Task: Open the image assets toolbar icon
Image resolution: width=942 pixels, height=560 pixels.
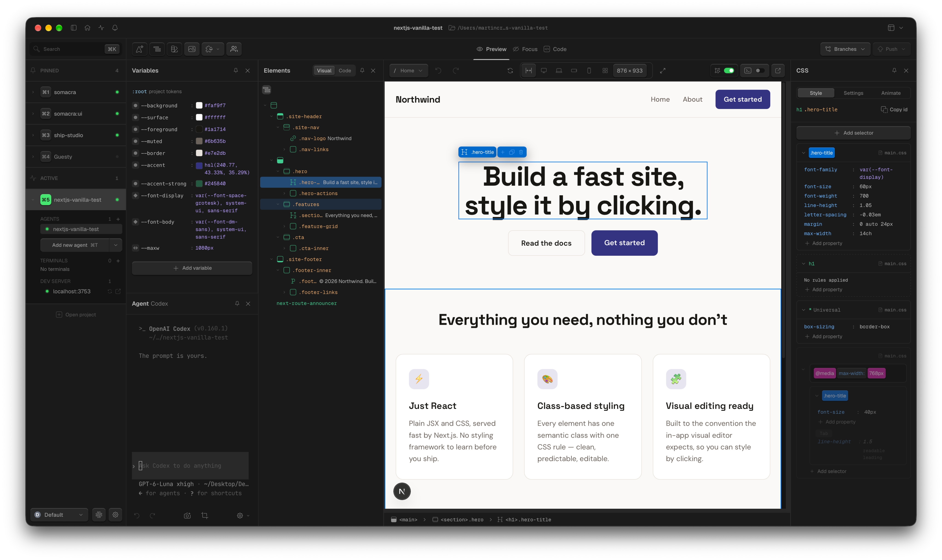Action: [x=192, y=49]
